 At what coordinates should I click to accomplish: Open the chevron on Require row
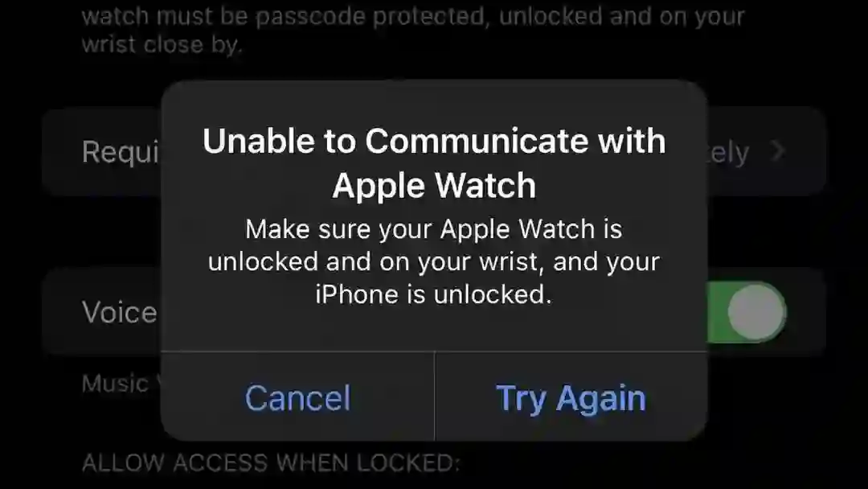[x=778, y=150]
